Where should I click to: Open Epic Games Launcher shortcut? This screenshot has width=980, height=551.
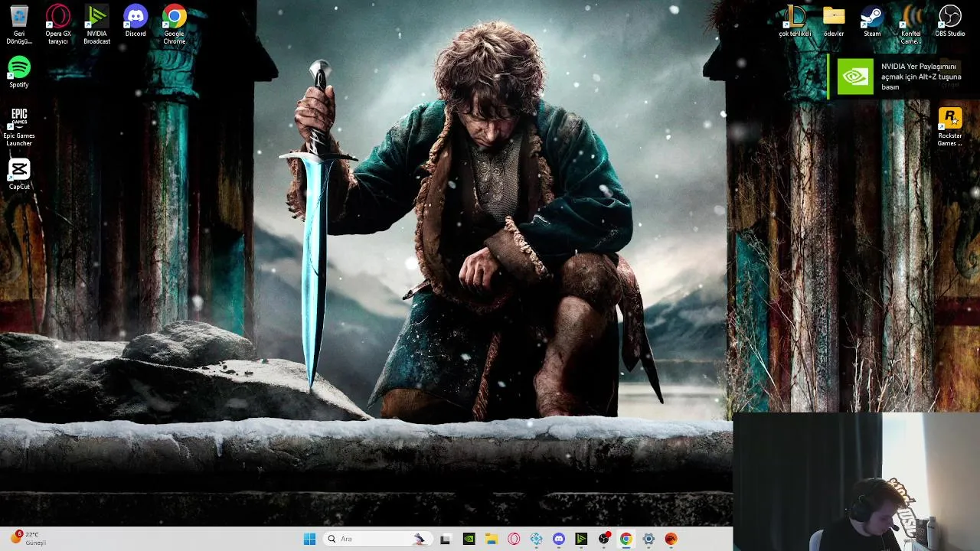pos(19,127)
